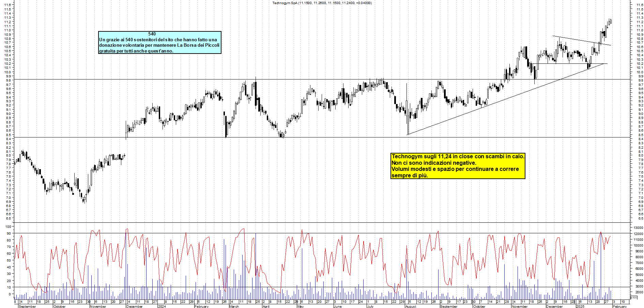Click '9.8' on the left price axis
644x308 pixels.
tap(8, 80)
